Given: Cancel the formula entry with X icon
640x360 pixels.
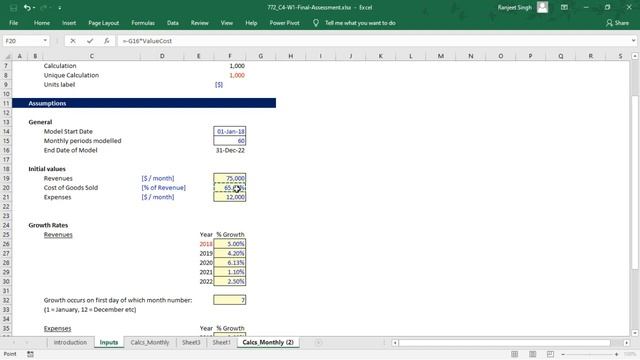Looking at the screenshot, I should click(73, 41).
